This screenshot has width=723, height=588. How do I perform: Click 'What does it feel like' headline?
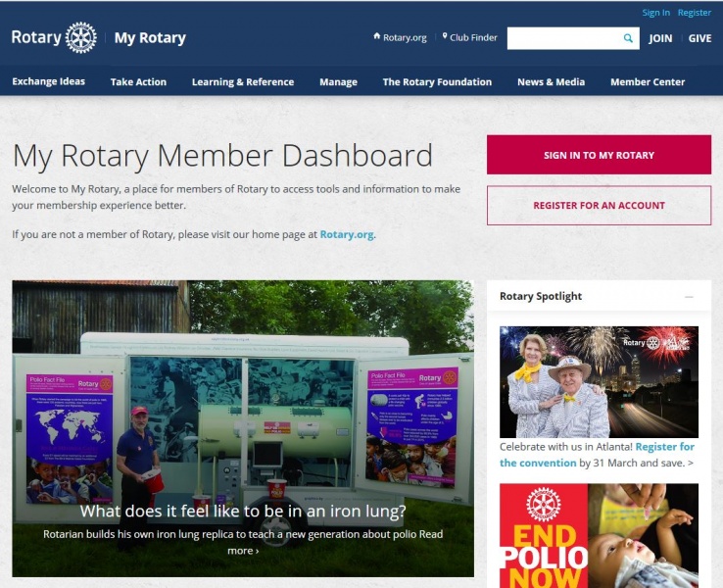click(x=243, y=511)
